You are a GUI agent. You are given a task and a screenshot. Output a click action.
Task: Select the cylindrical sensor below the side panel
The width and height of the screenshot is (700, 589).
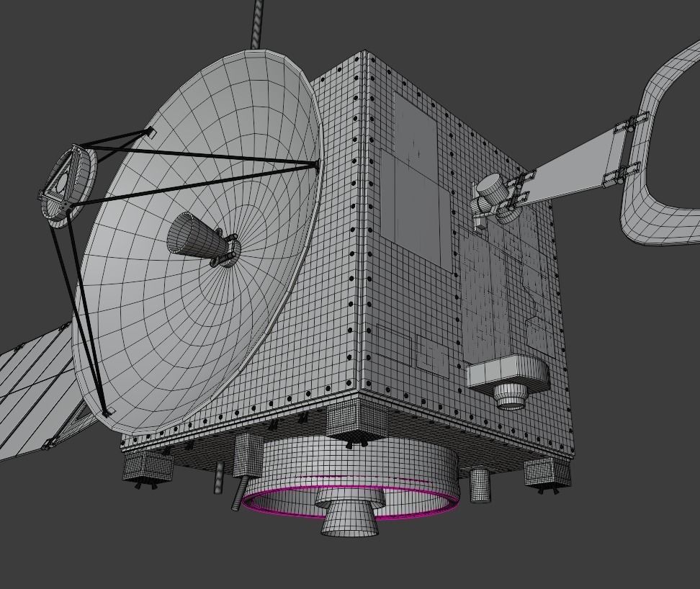click(511, 392)
